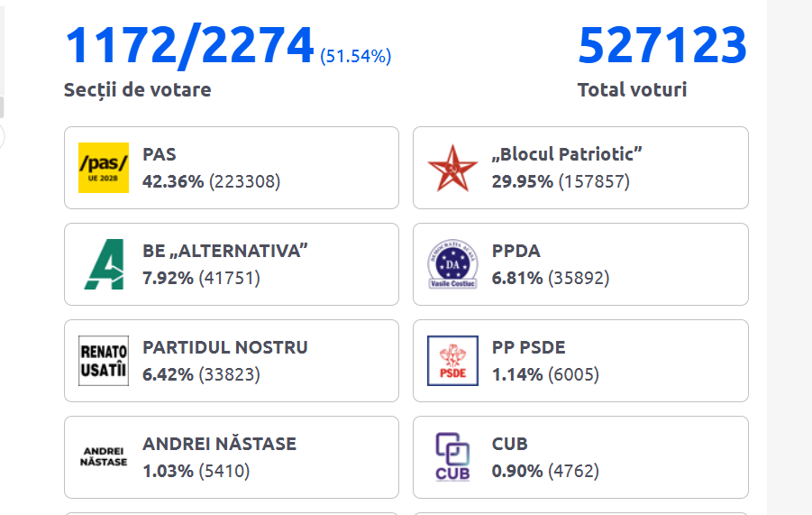Screen dimensions: 812x515
Task: Select the PAS party name
Action: point(160,154)
